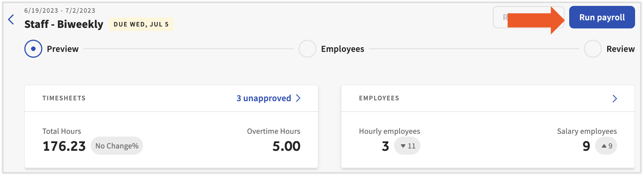Click the down-arrow 11 hourly change badge
Image resolution: width=644 pixels, height=176 pixels.
click(407, 146)
